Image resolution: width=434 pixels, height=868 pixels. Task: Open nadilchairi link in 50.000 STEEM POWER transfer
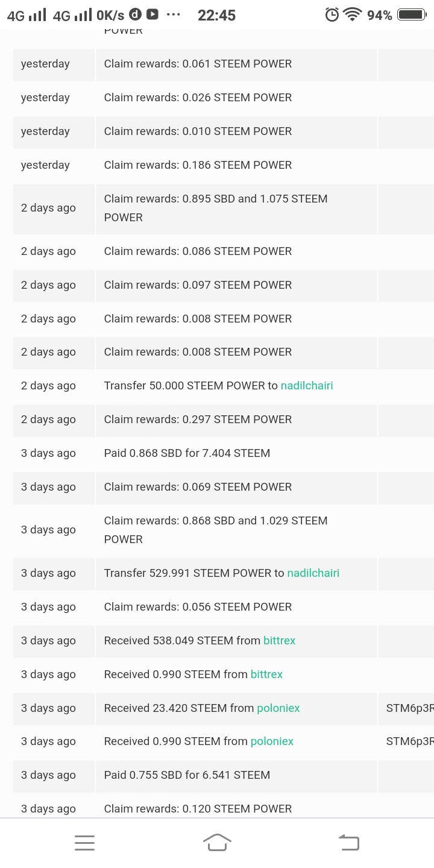point(307,386)
